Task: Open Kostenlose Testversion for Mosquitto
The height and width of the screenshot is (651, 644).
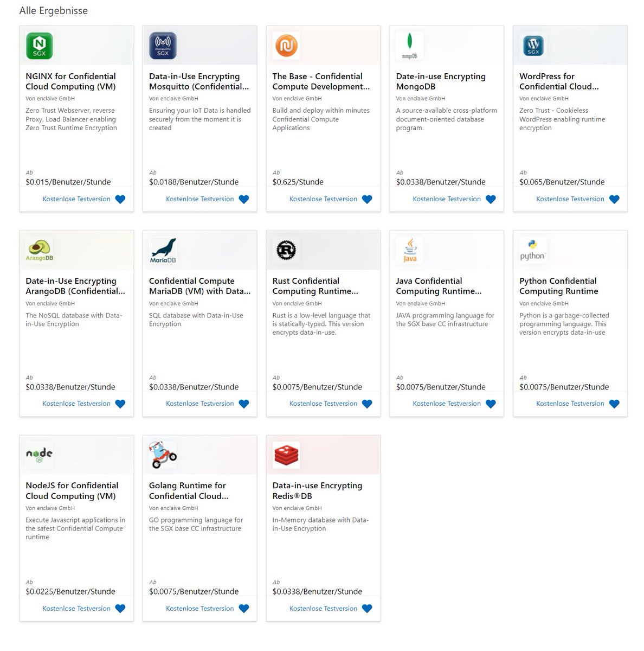Action: coord(200,199)
